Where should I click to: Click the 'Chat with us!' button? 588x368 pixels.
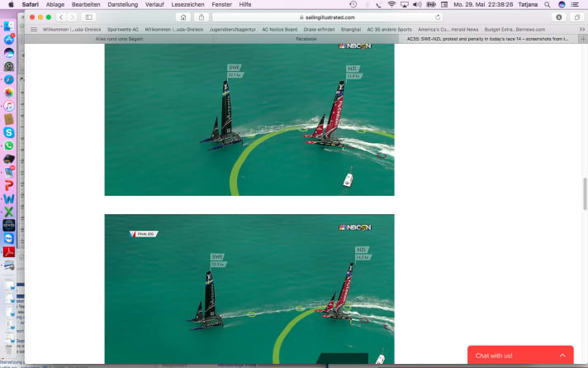520,356
